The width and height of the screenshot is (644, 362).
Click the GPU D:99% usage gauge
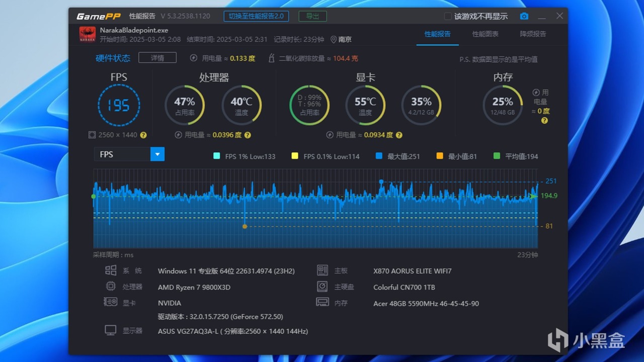pos(309,105)
